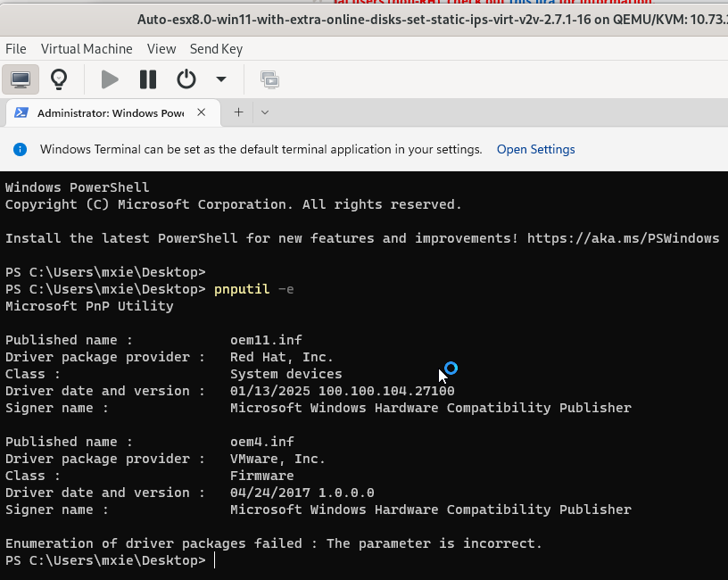This screenshot has height=580, width=728.
Task: Click the aka.ms/PSWindows URL
Action: (623, 238)
